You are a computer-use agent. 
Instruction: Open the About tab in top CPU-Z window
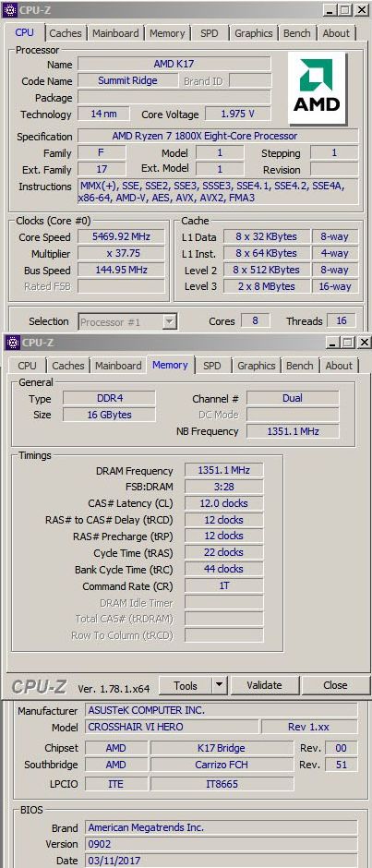(x=336, y=33)
